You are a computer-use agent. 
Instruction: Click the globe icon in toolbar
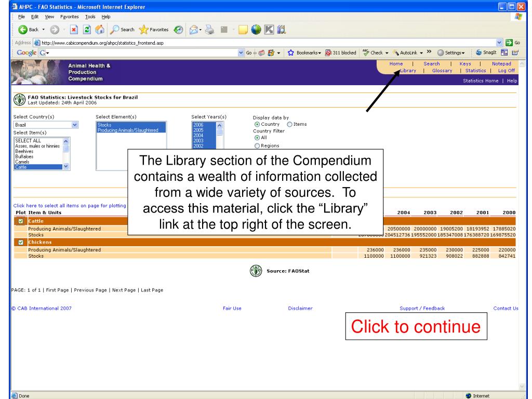point(256,30)
